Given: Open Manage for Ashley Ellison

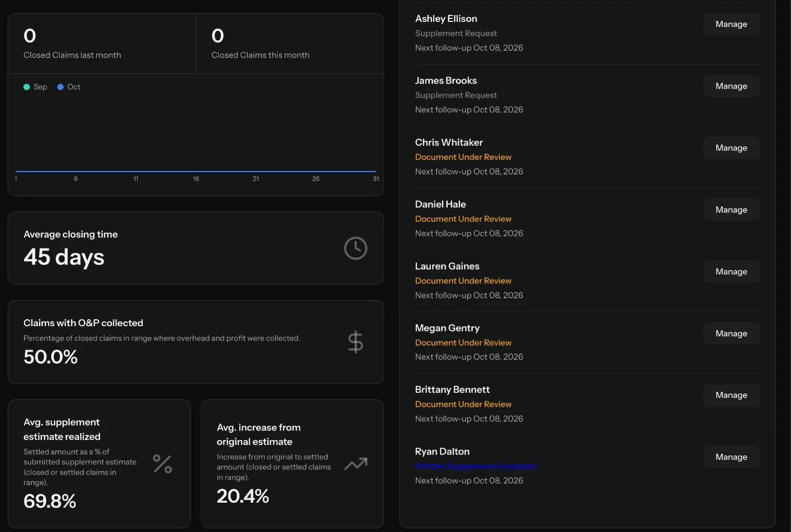Looking at the screenshot, I should (x=731, y=24).
